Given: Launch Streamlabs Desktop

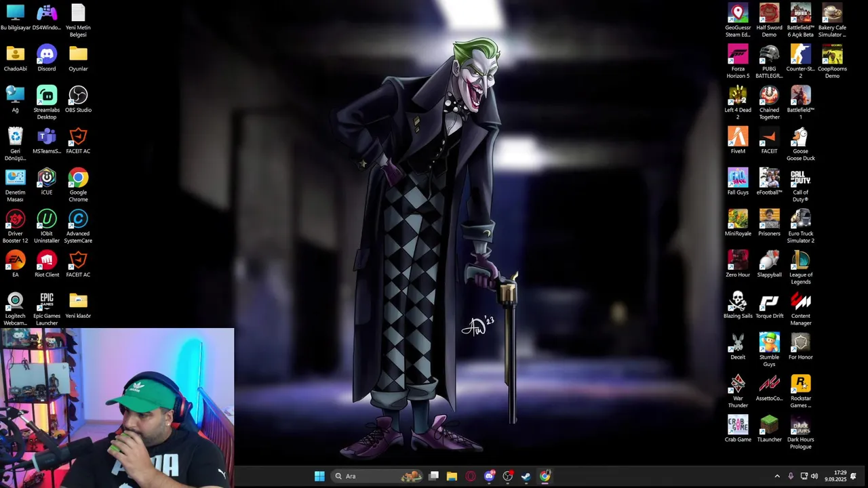Looking at the screenshot, I should coord(47,103).
